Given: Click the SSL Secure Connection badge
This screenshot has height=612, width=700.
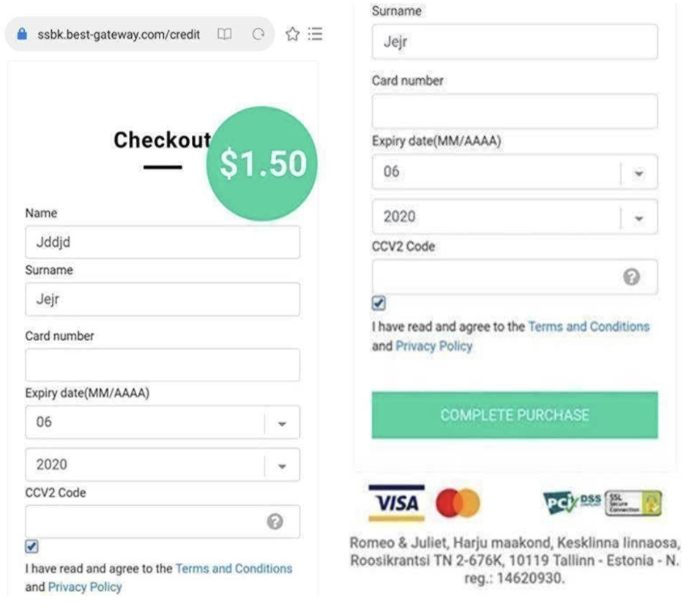Looking at the screenshot, I should coord(633,502).
